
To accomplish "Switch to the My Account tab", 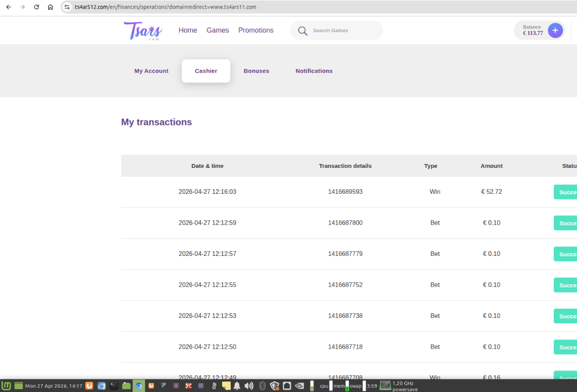I will pyautogui.click(x=151, y=71).
